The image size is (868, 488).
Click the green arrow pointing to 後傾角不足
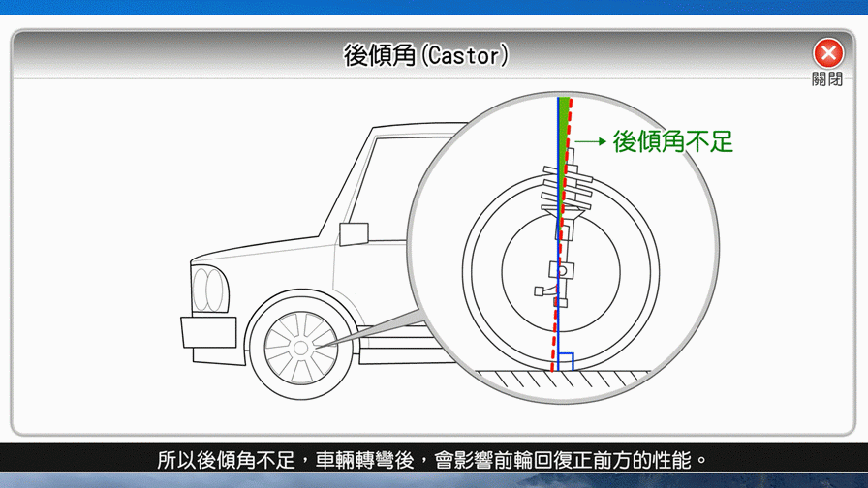tap(589, 142)
